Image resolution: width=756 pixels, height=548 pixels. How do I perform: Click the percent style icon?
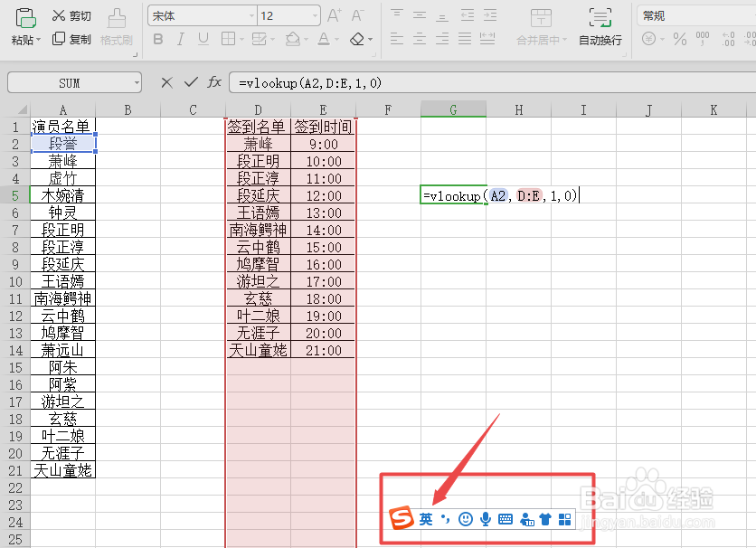[x=678, y=39]
